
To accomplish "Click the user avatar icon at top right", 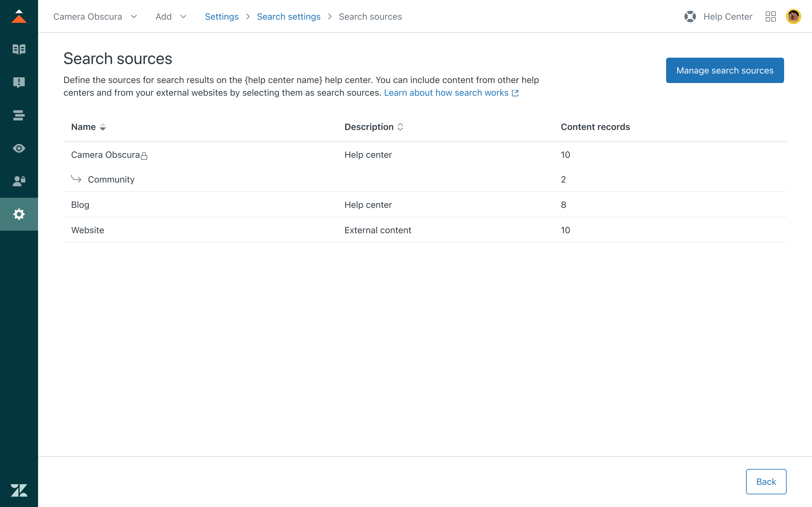I will pyautogui.click(x=793, y=16).
